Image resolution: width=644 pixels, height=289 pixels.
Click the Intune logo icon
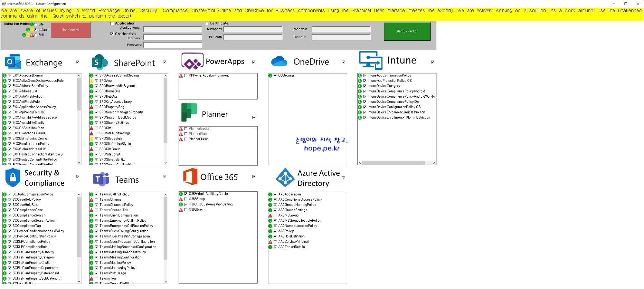coord(371,60)
